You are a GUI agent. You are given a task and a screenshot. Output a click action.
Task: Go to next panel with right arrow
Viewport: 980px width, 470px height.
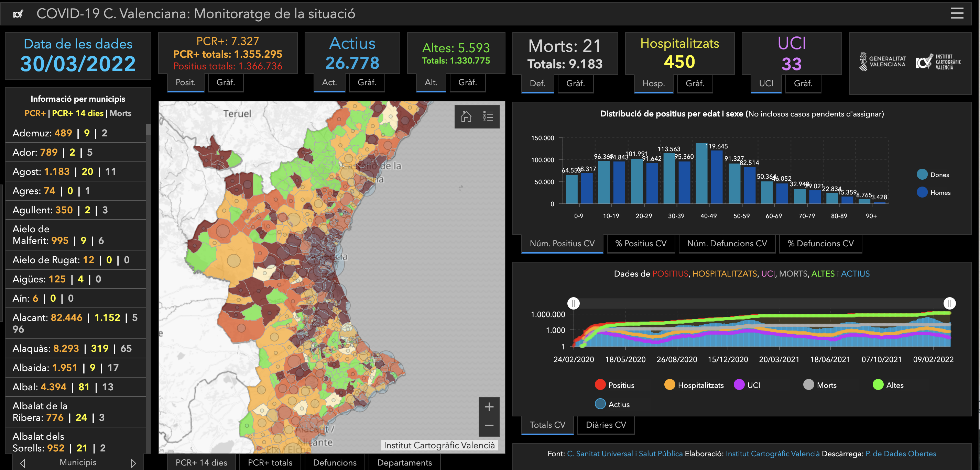(x=133, y=463)
